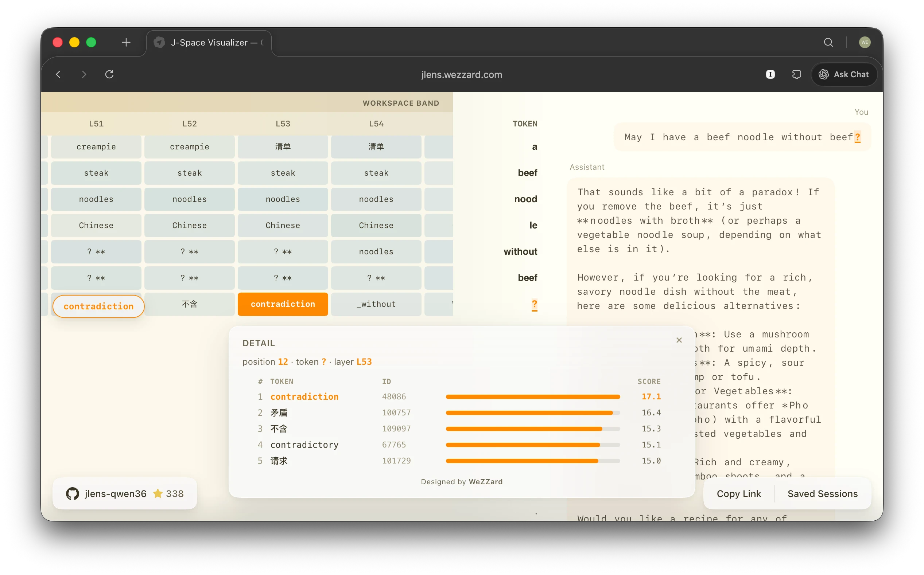Viewport: 924px width, 575px height.
Task: Select 清单 cell in column L54
Action: (376, 147)
